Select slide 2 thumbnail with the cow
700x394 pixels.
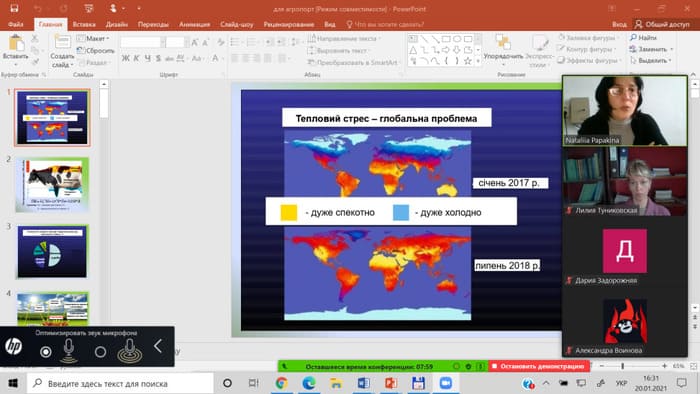click(52, 185)
